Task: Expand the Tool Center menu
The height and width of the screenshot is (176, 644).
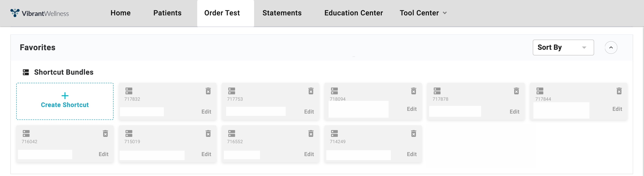Action: pos(423,13)
